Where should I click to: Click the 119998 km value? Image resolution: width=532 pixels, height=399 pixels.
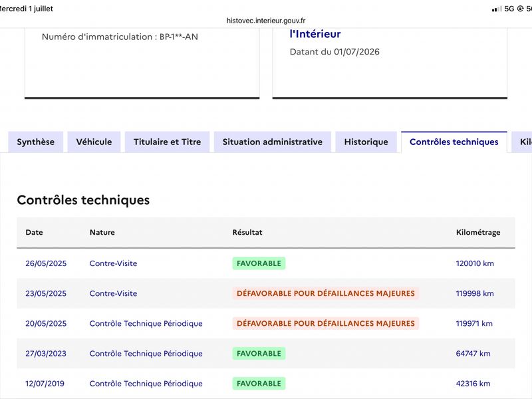click(x=475, y=293)
